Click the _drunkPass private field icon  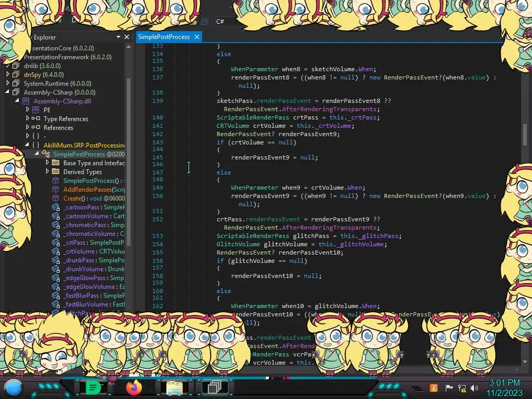[56, 260]
